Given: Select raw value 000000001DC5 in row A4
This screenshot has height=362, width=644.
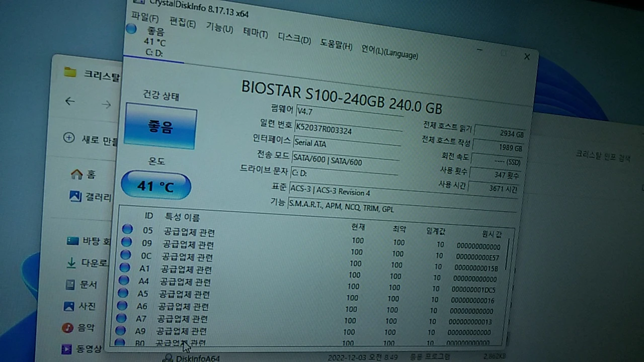Looking at the screenshot, I should (x=473, y=290).
